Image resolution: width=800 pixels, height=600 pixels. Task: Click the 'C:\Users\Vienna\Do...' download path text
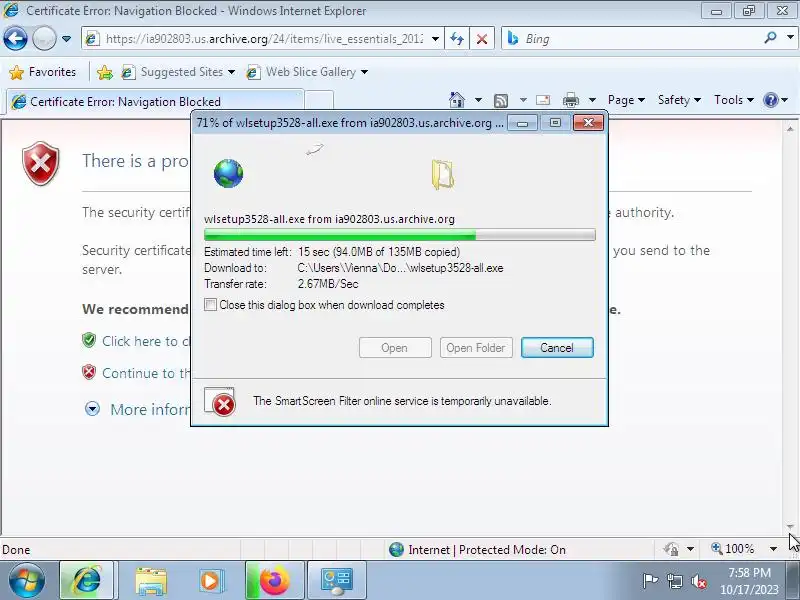400,268
